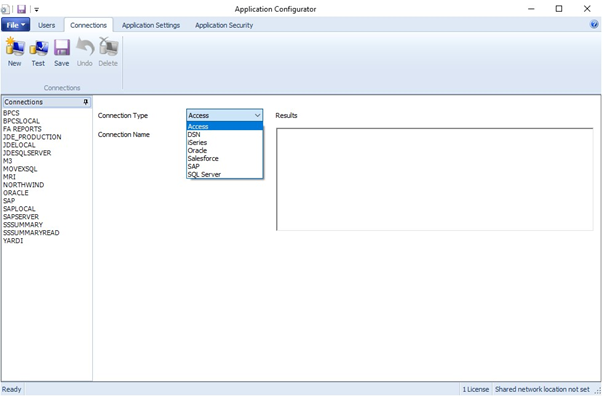602x396 pixels.
Task: Click the Connection Name label
Action: coord(124,134)
